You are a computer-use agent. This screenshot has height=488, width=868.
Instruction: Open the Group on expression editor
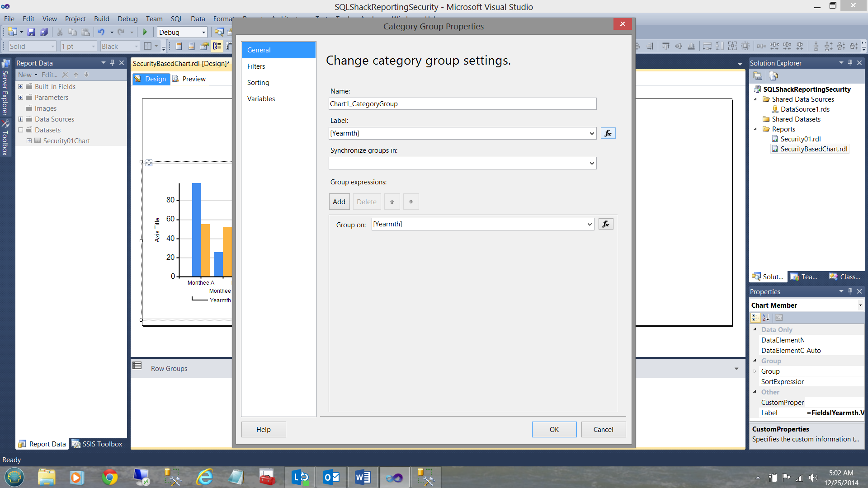click(606, 224)
